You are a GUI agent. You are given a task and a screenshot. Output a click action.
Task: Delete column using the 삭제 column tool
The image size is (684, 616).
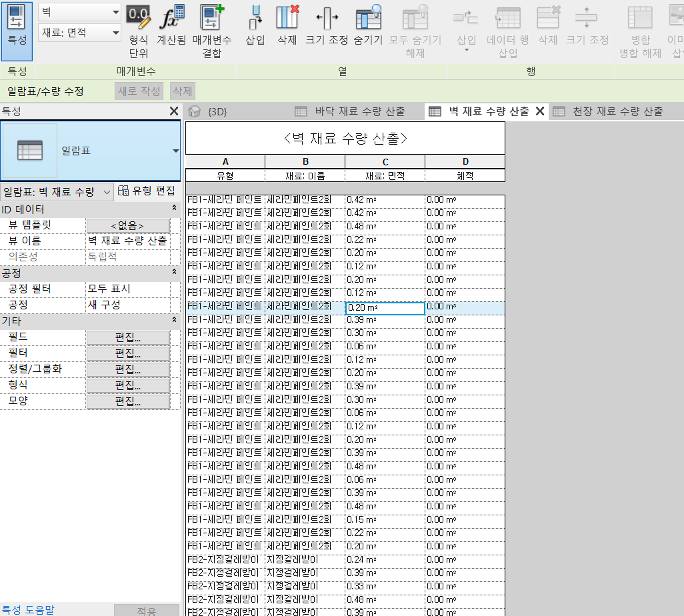tap(287, 25)
